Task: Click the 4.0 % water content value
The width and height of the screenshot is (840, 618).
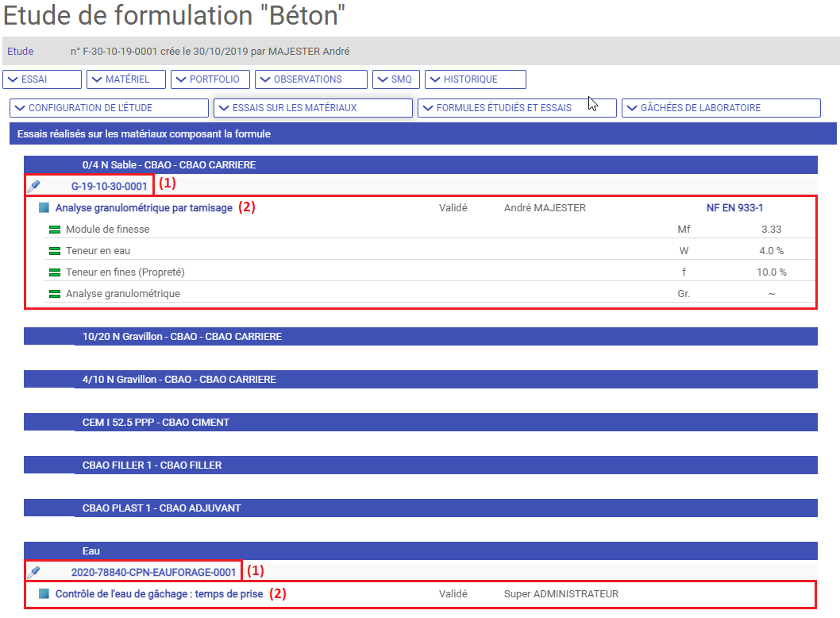Action: (772, 250)
